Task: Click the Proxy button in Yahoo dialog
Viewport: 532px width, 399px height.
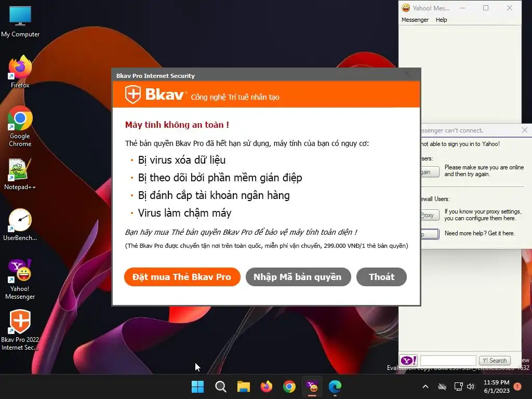Action: point(430,215)
